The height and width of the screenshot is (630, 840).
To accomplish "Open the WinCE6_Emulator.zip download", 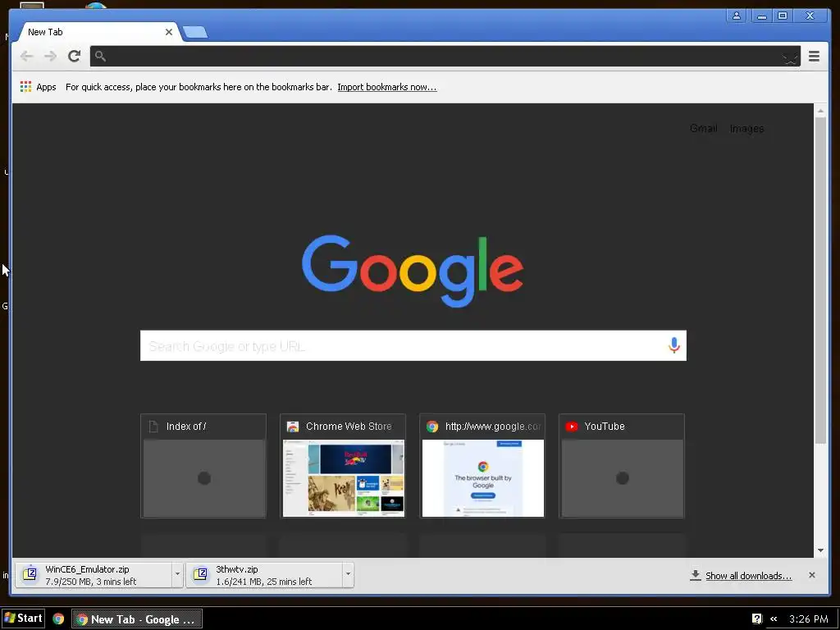I will [94, 575].
